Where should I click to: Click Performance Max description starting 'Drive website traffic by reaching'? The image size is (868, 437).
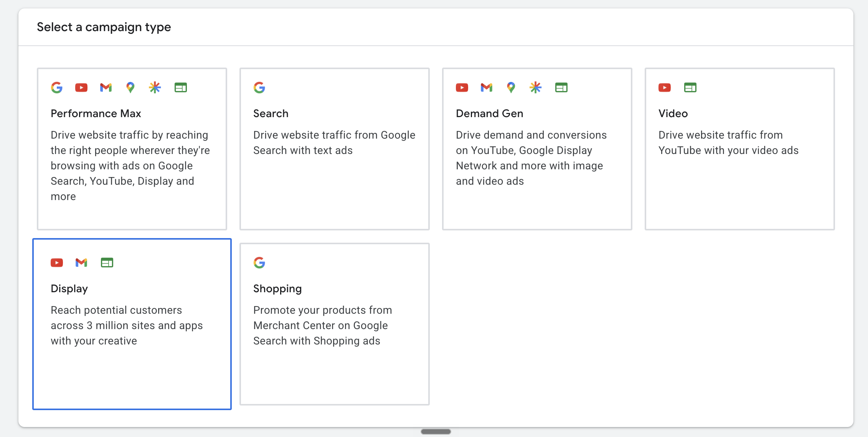tap(130, 166)
